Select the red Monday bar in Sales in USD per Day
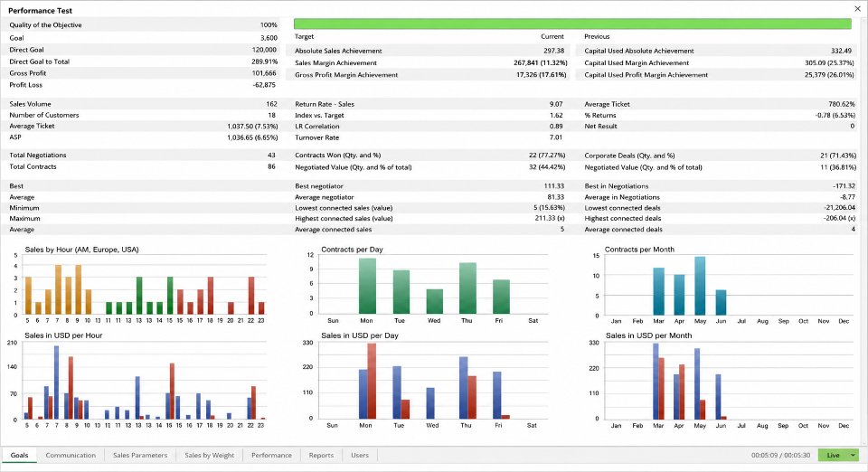Image resolution: width=868 pixels, height=472 pixels. point(372,381)
